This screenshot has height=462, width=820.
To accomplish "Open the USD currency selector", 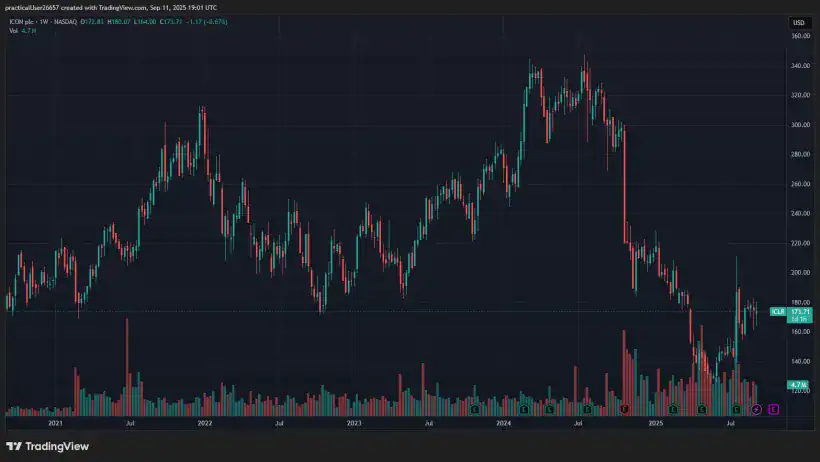I will [798, 22].
